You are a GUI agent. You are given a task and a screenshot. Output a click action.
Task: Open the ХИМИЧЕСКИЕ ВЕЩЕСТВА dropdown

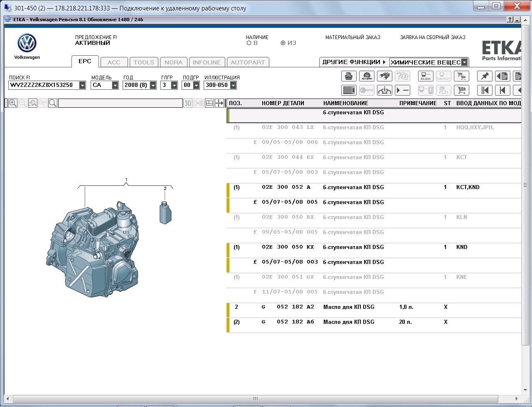[464, 62]
